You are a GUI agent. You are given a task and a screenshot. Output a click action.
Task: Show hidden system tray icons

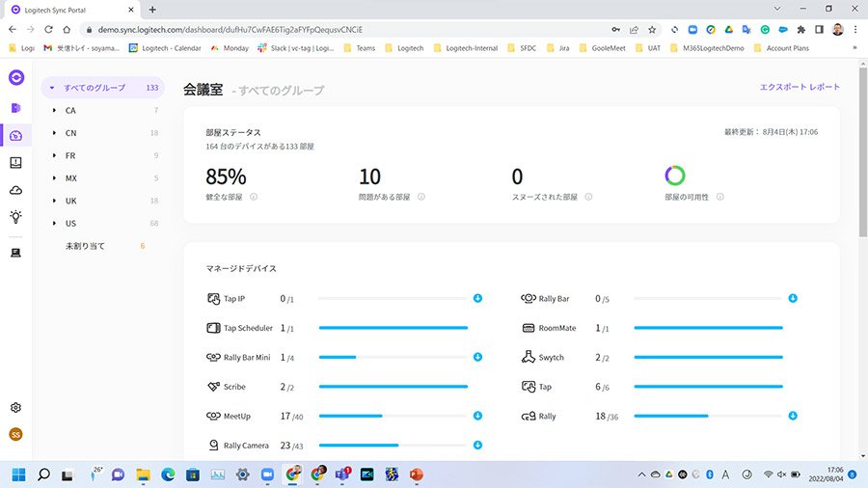tap(641, 474)
